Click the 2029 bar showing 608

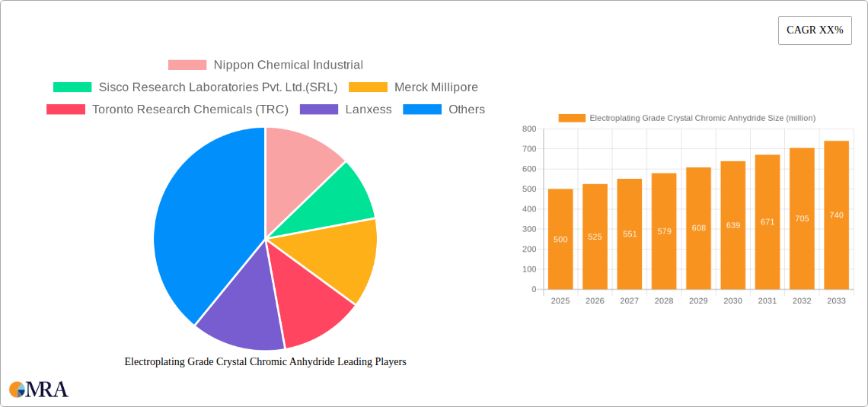coord(699,228)
